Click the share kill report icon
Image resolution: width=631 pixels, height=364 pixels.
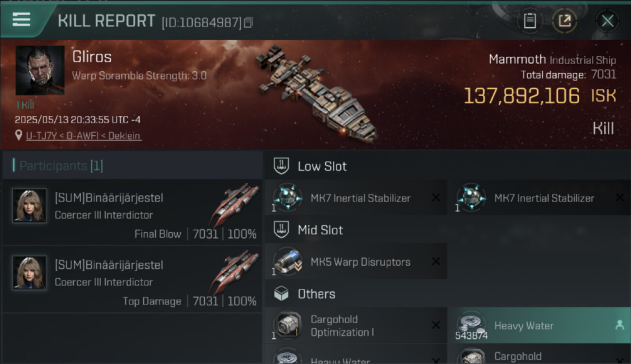564,21
